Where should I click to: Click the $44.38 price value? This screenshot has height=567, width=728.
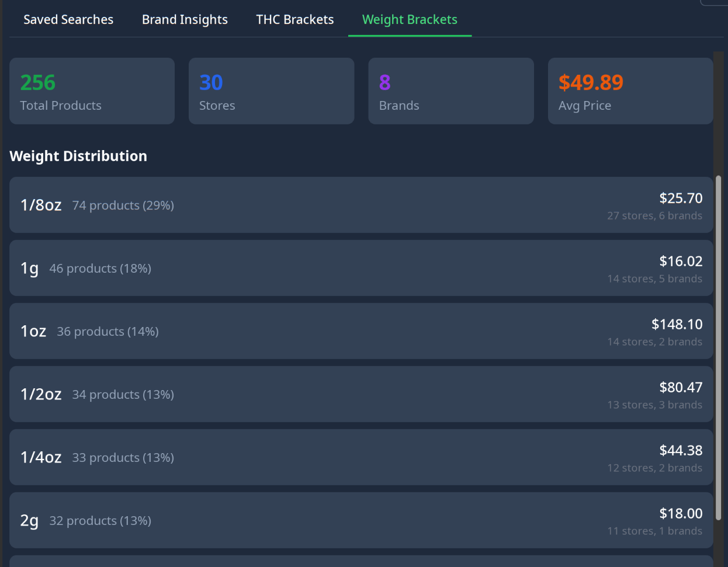coord(681,450)
